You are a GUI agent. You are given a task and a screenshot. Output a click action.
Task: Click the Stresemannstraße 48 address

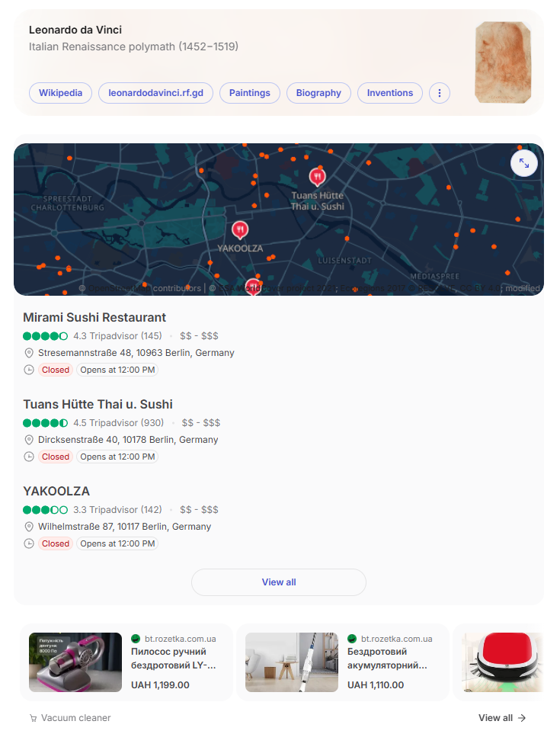click(136, 353)
